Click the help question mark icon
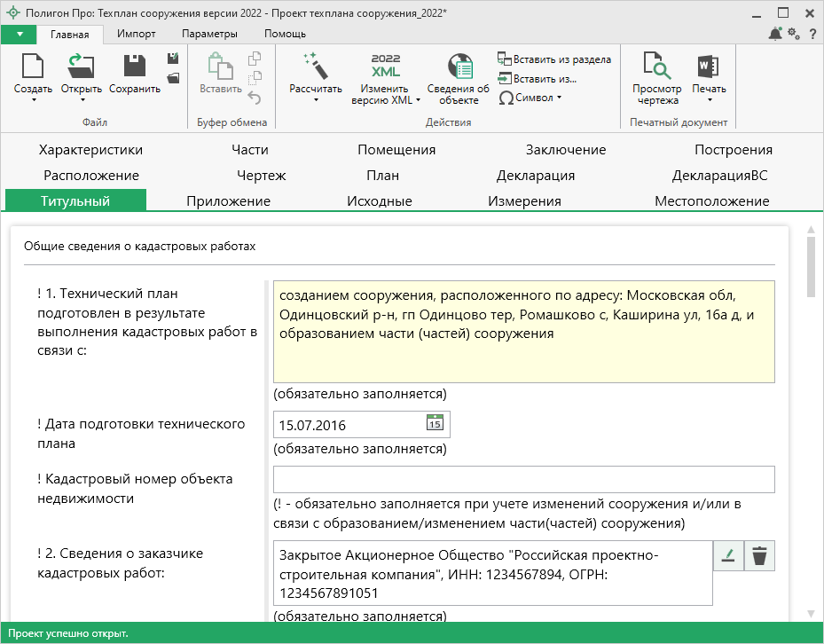Viewport: 824px width, 644px height. 812,34
